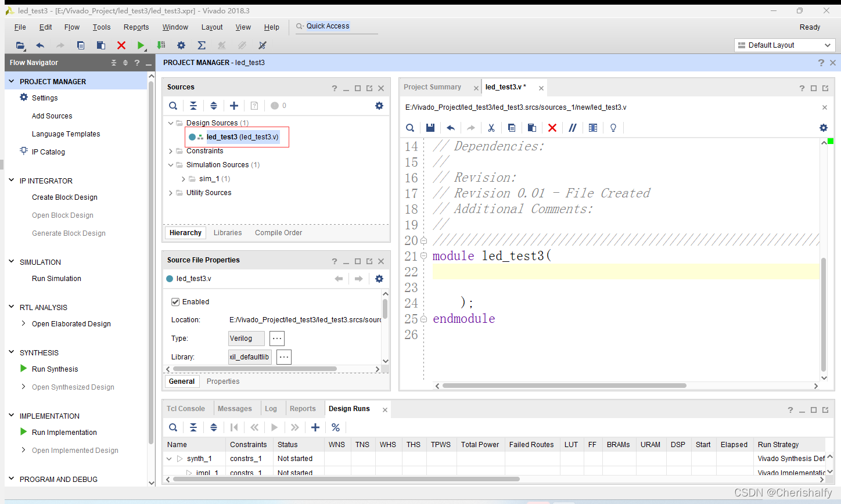This screenshot has height=504, width=841.
Task: Cut selection scissors icon in editor
Action: coord(491,128)
